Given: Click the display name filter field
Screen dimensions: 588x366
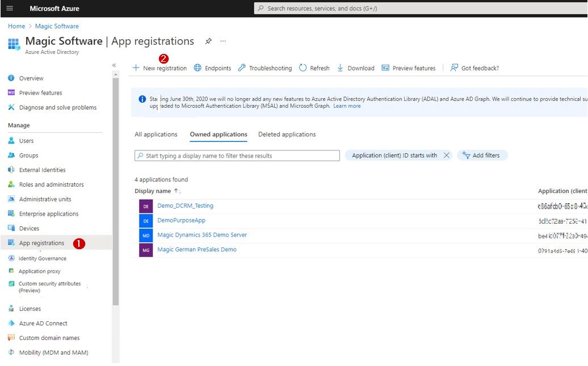Looking at the screenshot, I should click(x=237, y=155).
